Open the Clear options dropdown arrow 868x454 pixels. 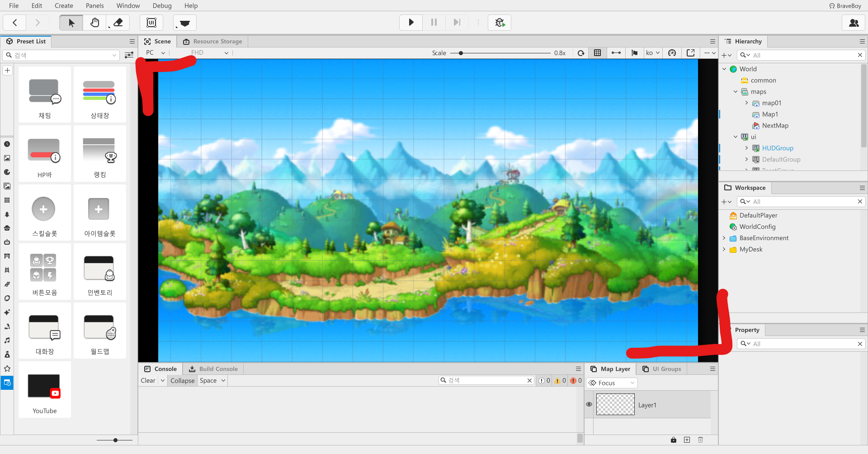click(163, 381)
